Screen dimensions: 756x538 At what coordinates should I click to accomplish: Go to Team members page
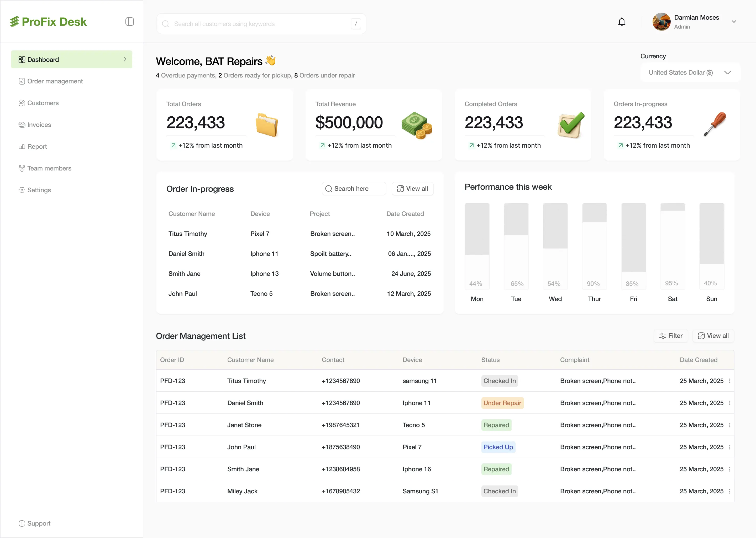[x=49, y=168]
